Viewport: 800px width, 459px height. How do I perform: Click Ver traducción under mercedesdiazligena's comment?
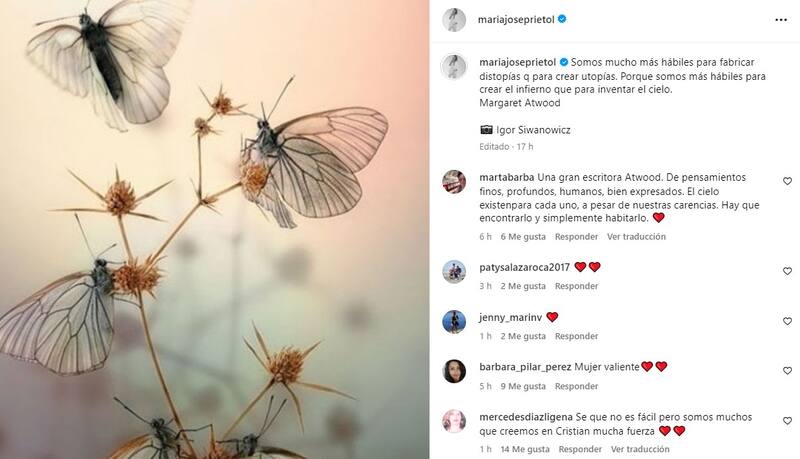(x=640, y=449)
